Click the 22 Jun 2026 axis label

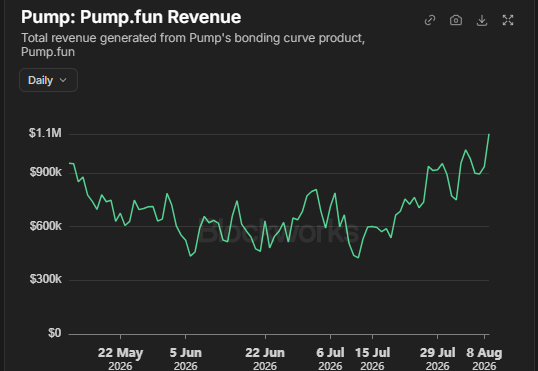[x=265, y=359]
